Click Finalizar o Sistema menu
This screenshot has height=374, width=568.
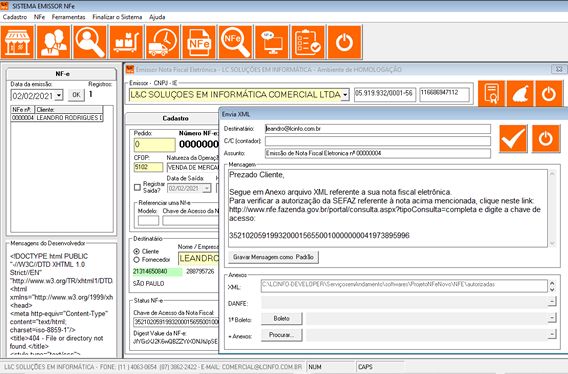coord(117,17)
